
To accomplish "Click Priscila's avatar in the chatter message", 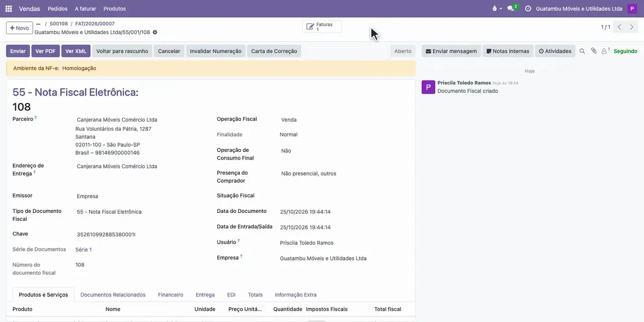I will coord(428,87).
